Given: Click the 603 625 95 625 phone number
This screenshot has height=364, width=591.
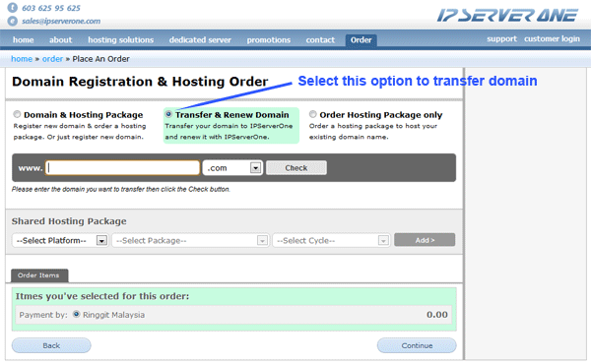Looking at the screenshot, I should (x=51, y=8).
